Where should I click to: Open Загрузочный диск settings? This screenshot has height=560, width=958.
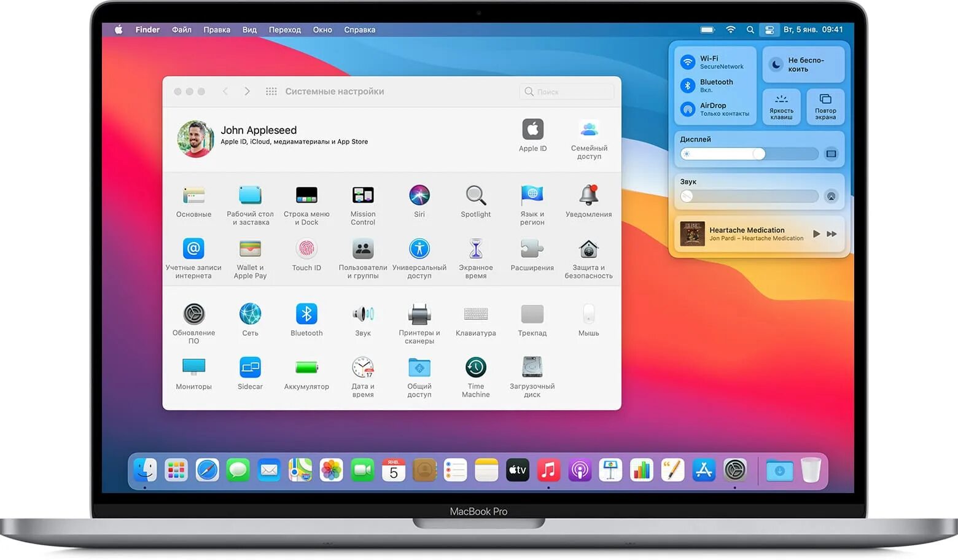click(532, 367)
